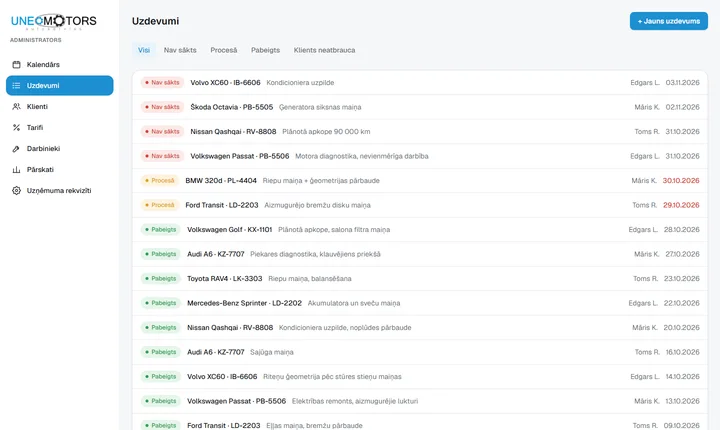Click the Uzdevumi list icon in sidebar

tap(17, 85)
